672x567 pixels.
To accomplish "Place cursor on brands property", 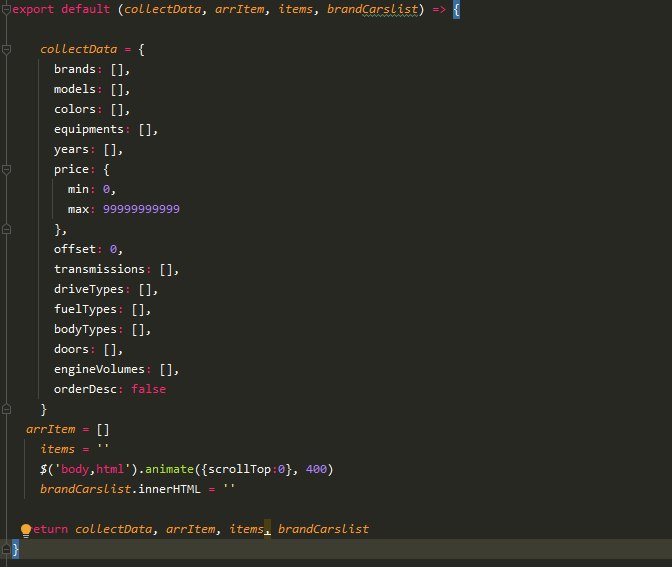I will [x=75, y=69].
